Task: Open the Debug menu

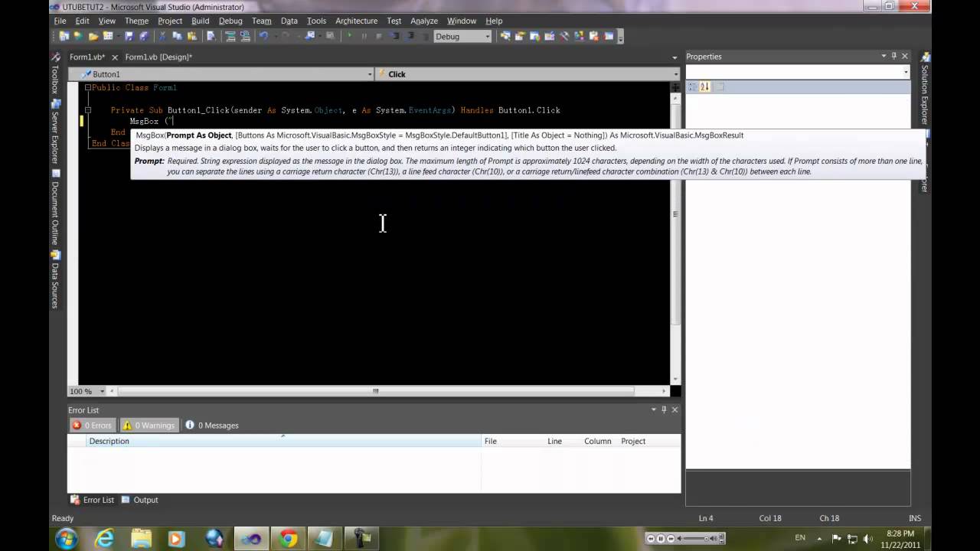Action: (230, 21)
